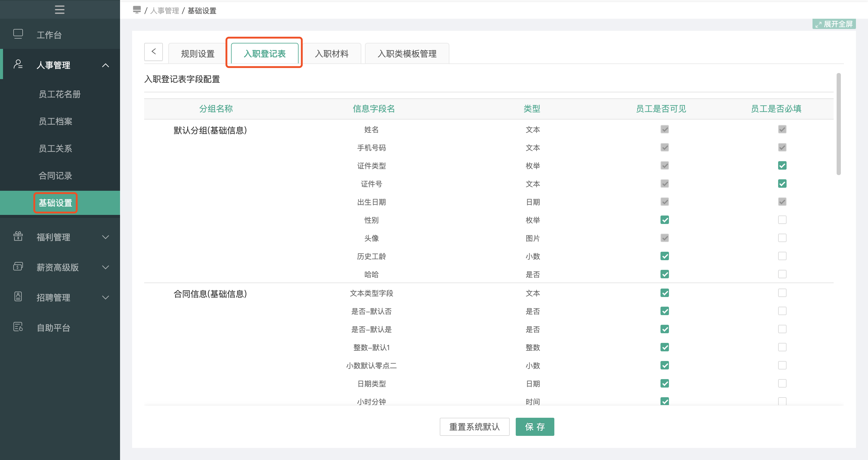This screenshot has width=868, height=460.
Task: Open the 规则设置 tab
Action: pyautogui.click(x=198, y=54)
